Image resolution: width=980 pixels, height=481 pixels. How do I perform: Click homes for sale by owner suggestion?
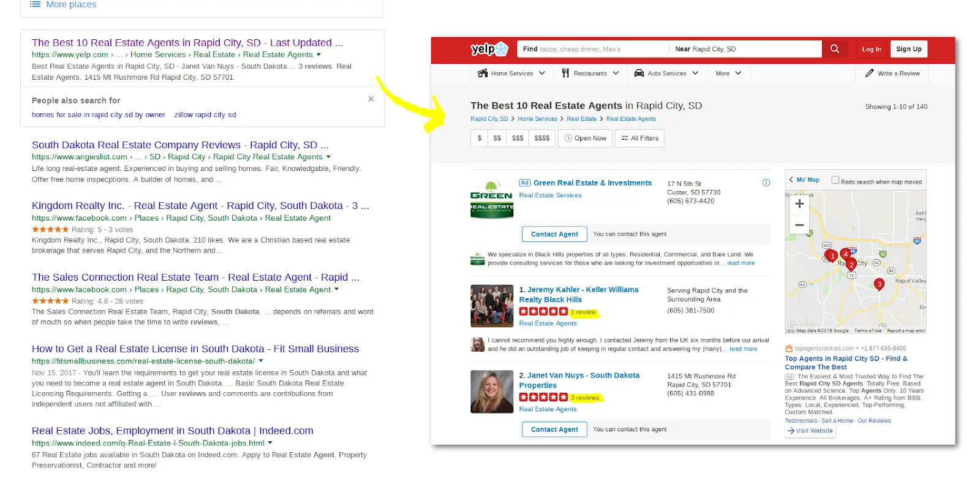[99, 115]
